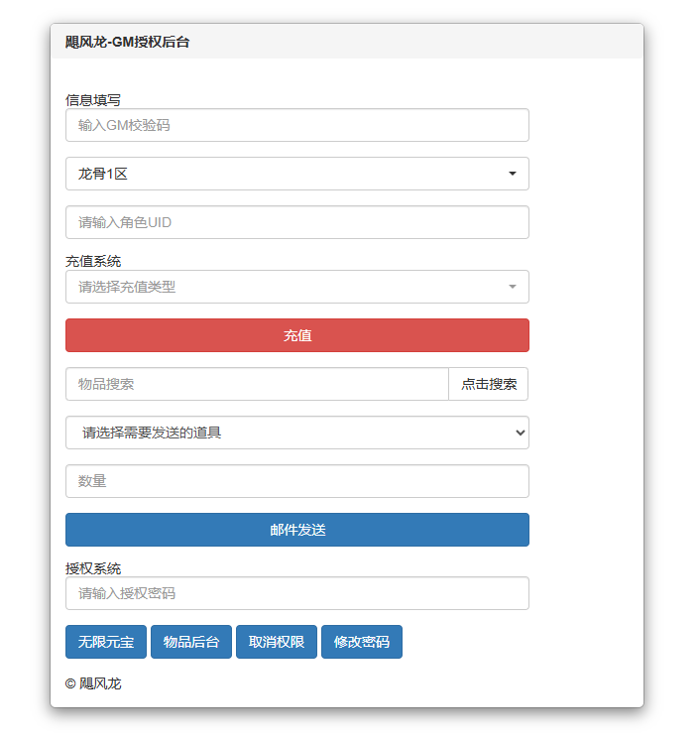Click the 飓风龙-GM授权后台 header title
Screen dimensions: 700x743
127,43
